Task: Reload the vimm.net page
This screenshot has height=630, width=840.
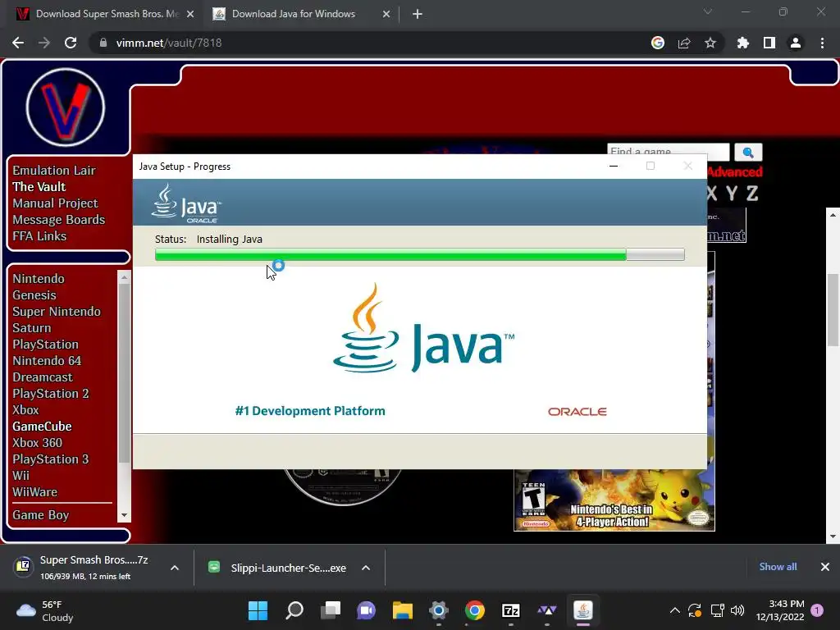Action: pyautogui.click(x=71, y=43)
